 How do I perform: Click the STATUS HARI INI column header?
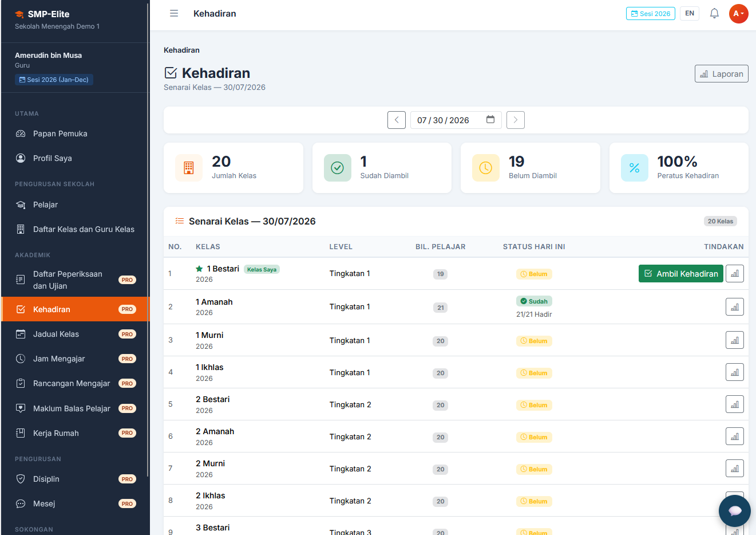pyautogui.click(x=534, y=247)
